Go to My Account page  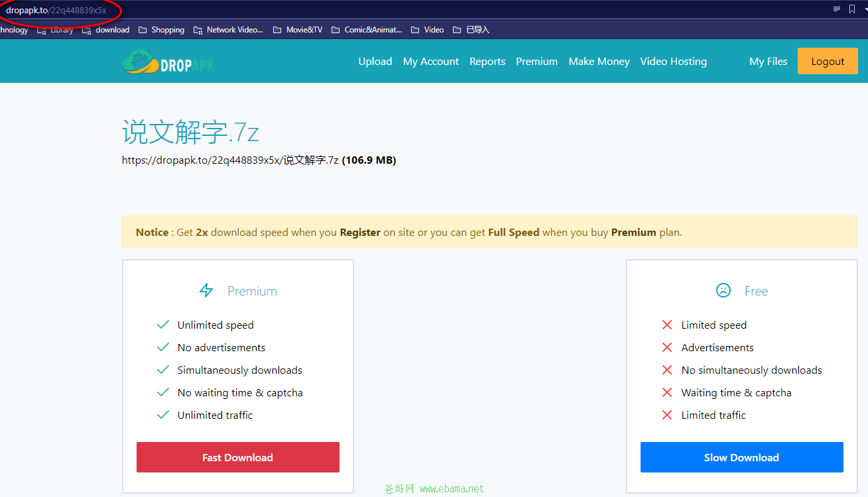coord(431,61)
